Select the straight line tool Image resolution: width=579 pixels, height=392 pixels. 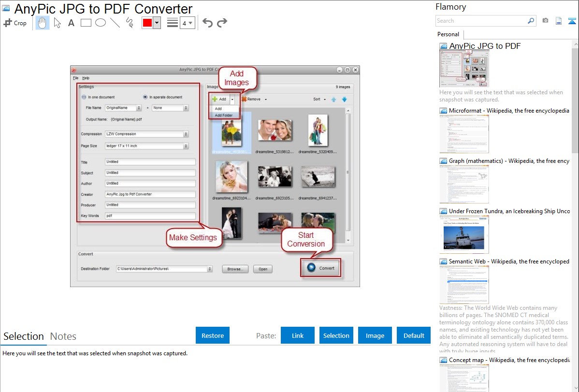point(115,23)
